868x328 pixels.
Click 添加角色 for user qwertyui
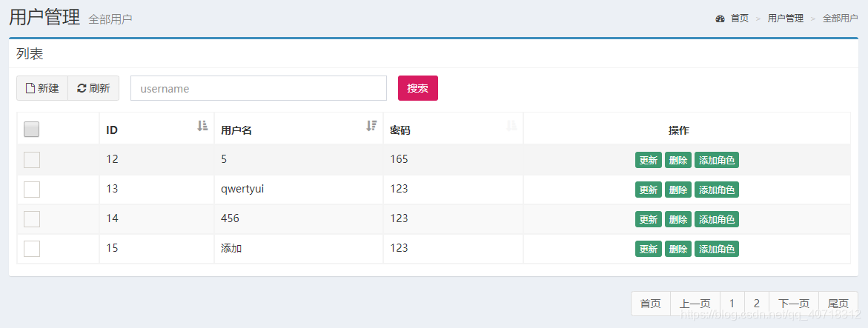(x=717, y=190)
